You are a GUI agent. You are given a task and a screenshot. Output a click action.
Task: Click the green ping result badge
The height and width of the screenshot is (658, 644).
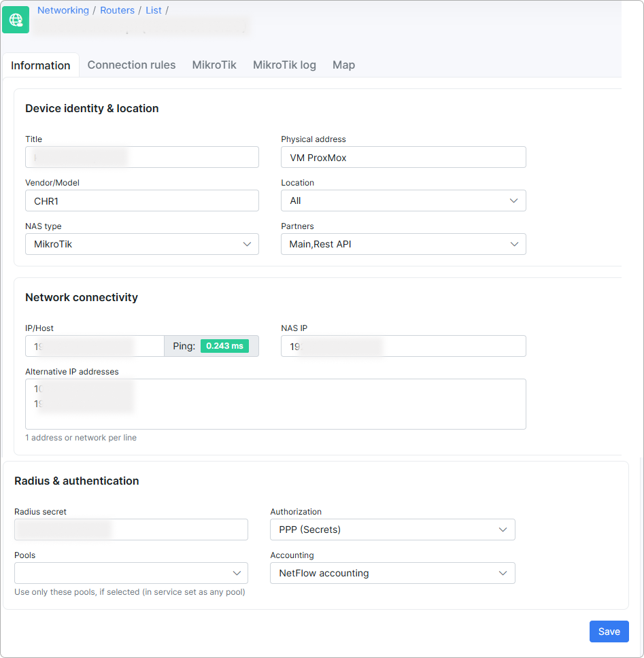(x=224, y=346)
